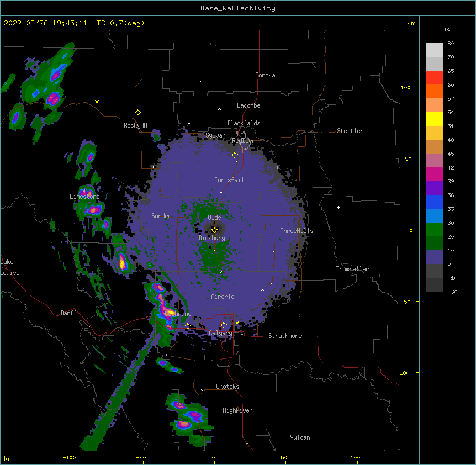Select the slate purple 0-10 dBZ swatch

point(434,257)
